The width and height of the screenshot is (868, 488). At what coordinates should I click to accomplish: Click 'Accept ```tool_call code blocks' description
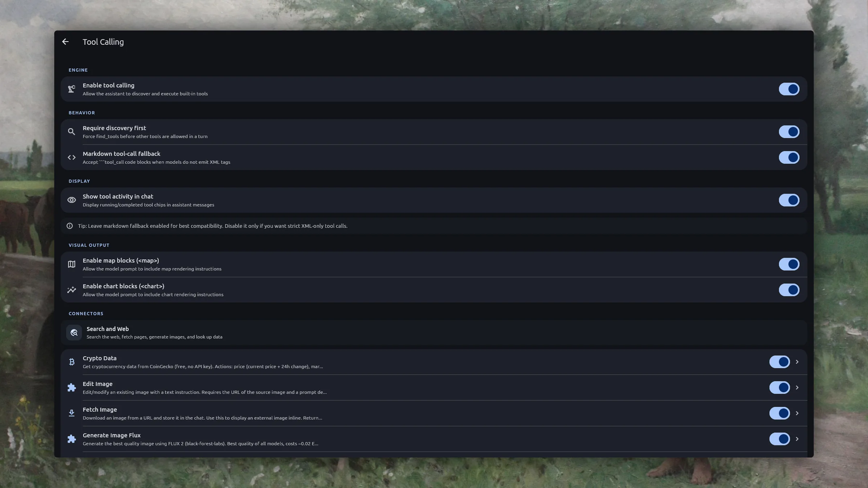156,162
